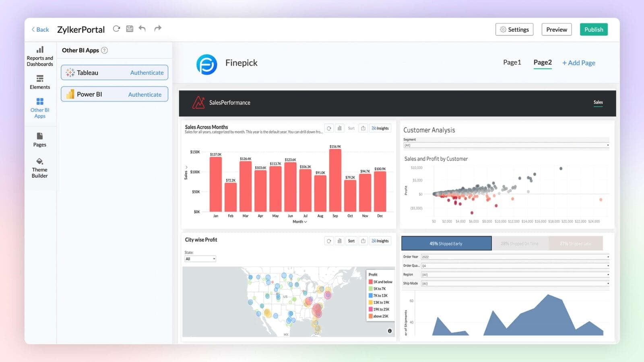Viewport: 644px width, 362px height.
Task: Switch to the Page2 tab
Action: (543, 62)
